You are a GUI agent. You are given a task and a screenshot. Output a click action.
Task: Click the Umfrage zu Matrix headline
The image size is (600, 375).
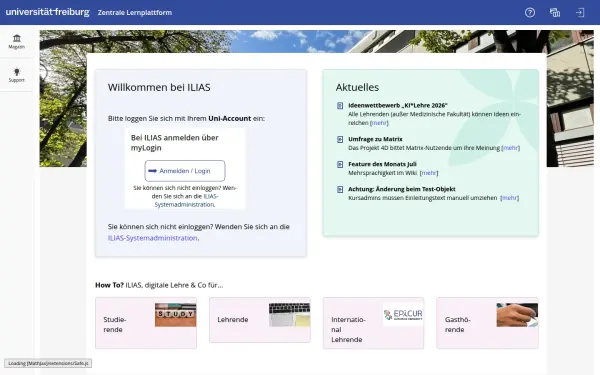coord(375,139)
